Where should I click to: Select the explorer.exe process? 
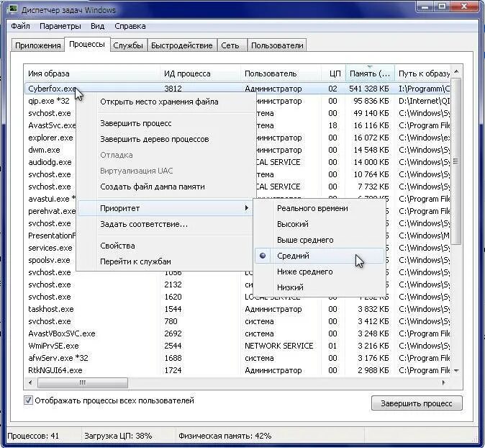(x=50, y=138)
